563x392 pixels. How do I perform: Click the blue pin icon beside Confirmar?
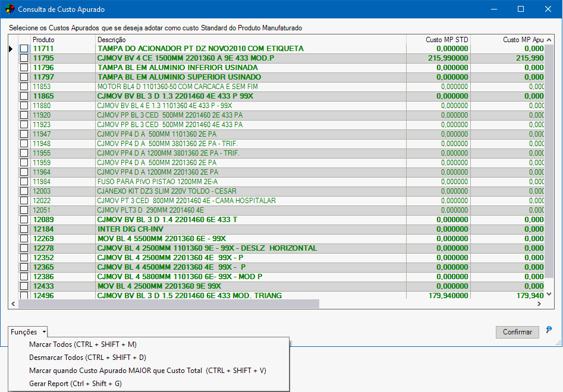click(x=549, y=330)
